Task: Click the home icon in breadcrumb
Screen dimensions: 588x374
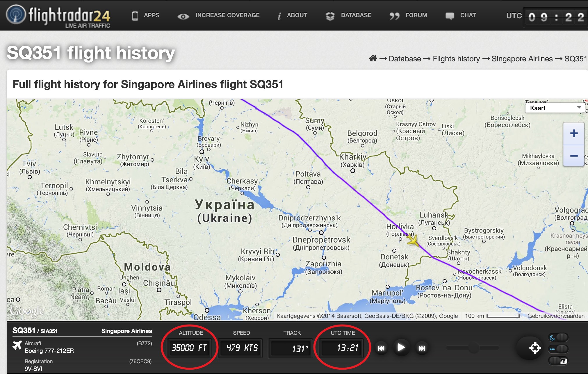Action: [x=373, y=58]
